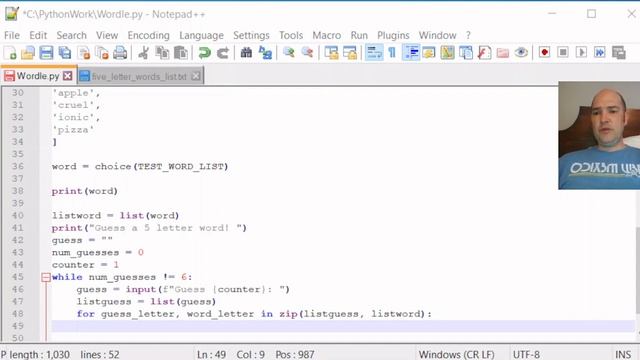Open the Document Map icon
The height and width of the screenshot is (360, 640).
[x=447, y=53]
